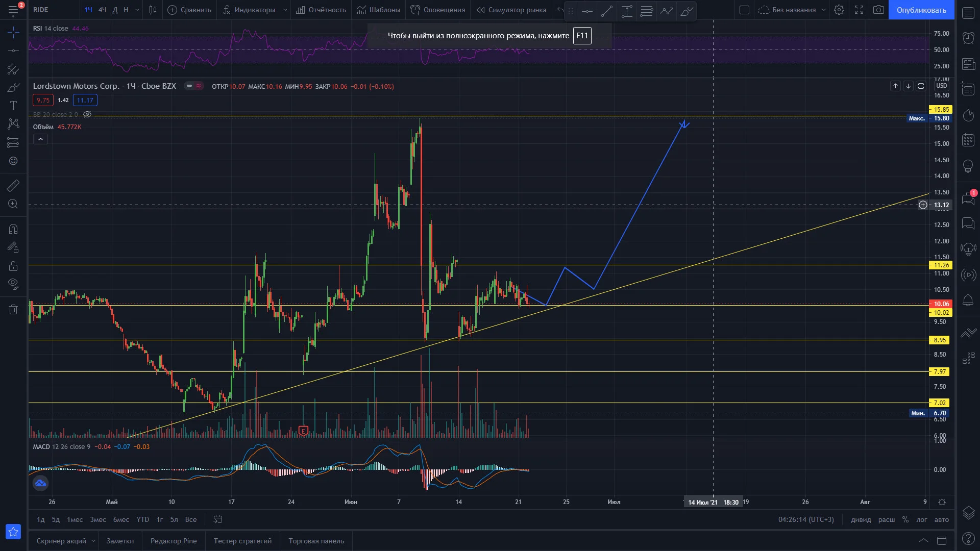
Task: Take a chart snapshot with camera icon
Action: (x=878, y=10)
